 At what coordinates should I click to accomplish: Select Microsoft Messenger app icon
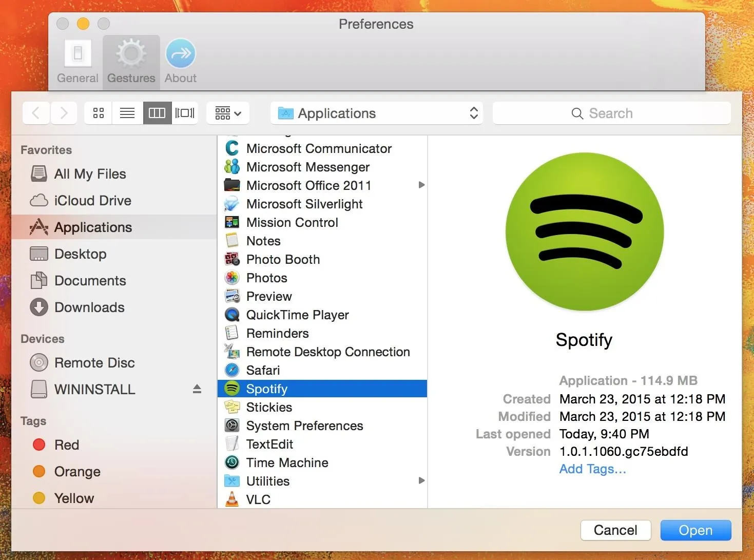pyautogui.click(x=232, y=167)
